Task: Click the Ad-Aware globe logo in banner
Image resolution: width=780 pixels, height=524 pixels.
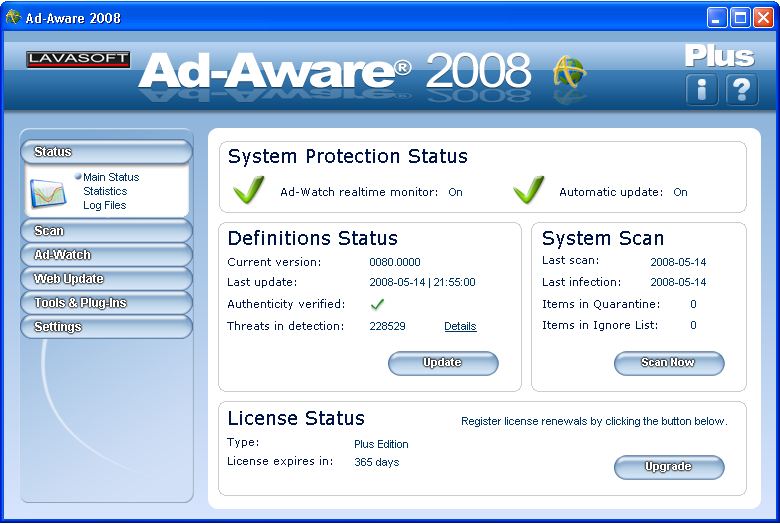Action: tap(570, 72)
